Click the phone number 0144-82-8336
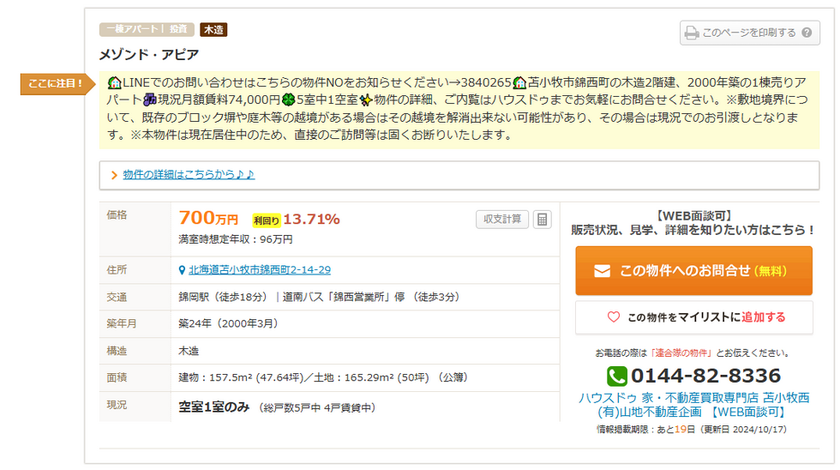840x470 pixels. click(706, 376)
